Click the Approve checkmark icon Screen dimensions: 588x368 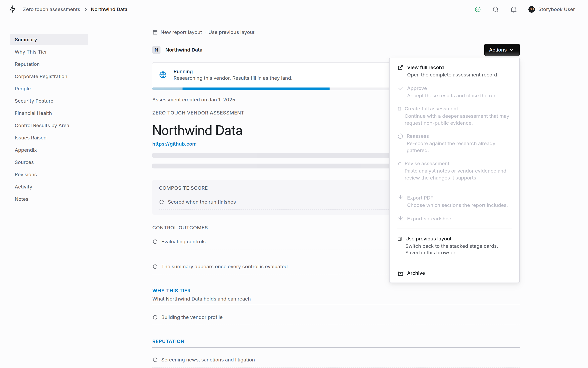click(x=400, y=88)
